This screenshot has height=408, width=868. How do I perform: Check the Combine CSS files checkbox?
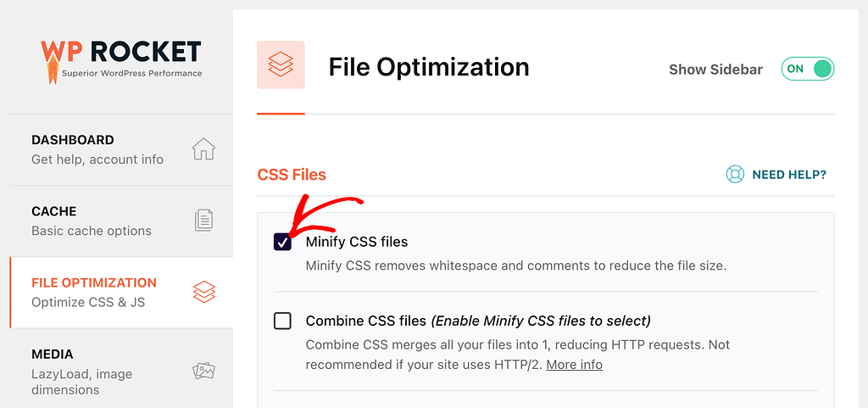click(x=282, y=321)
